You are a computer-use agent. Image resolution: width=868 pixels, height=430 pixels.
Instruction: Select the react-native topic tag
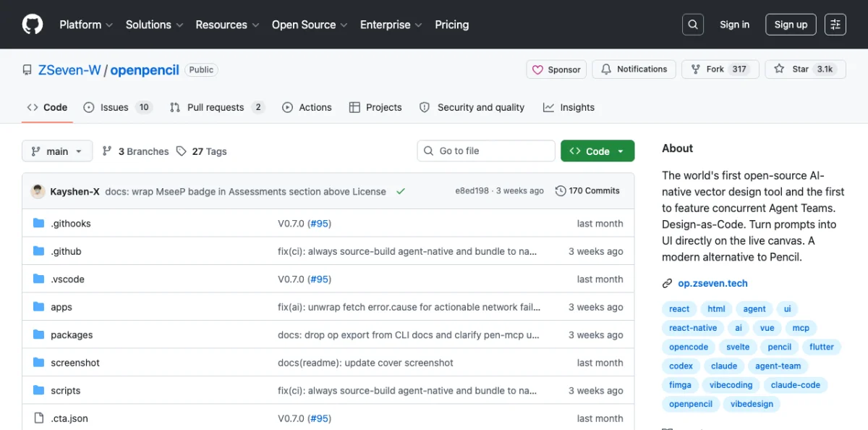[693, 328]
